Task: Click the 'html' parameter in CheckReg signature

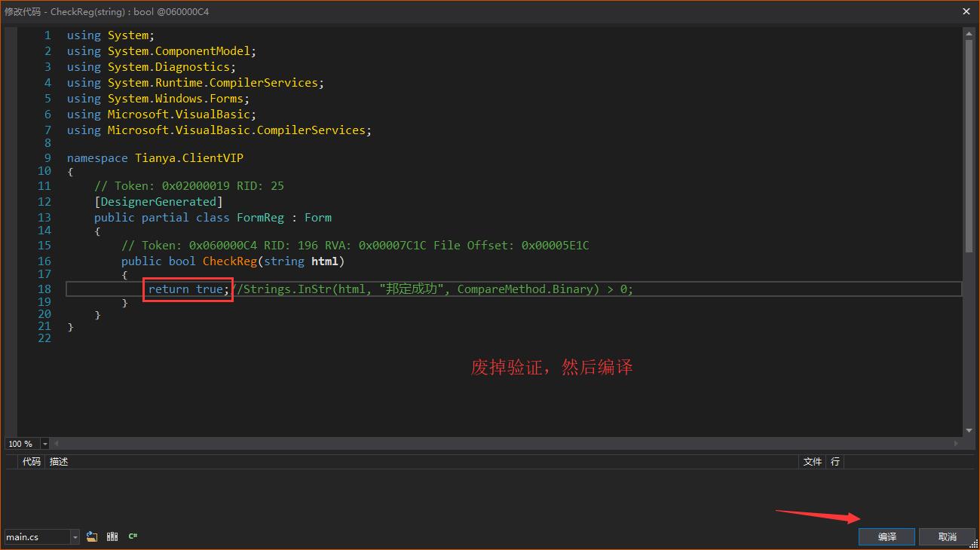Action: tap(324, 261)
